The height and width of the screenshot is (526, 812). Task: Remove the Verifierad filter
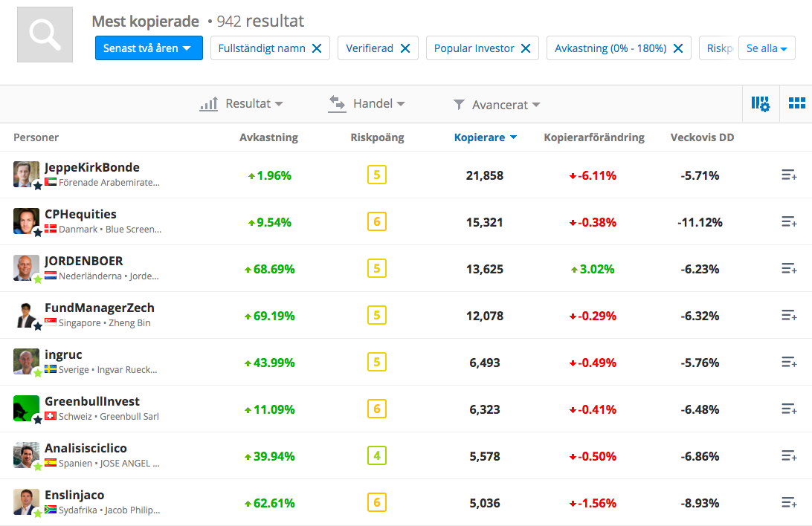coord(405,48)
